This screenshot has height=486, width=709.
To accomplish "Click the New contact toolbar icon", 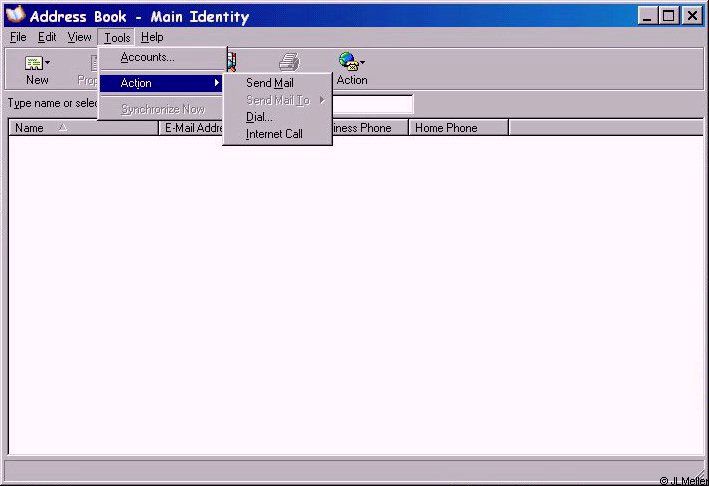I will [33, 63].
